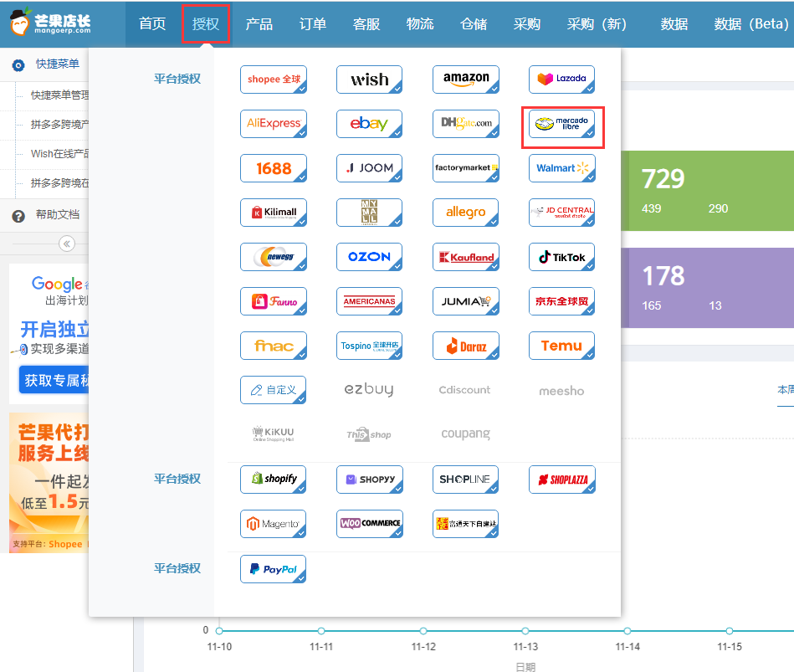
Task: Open the purple 178 statistics card
Action: pyautogui.click(x=708, y=288)
